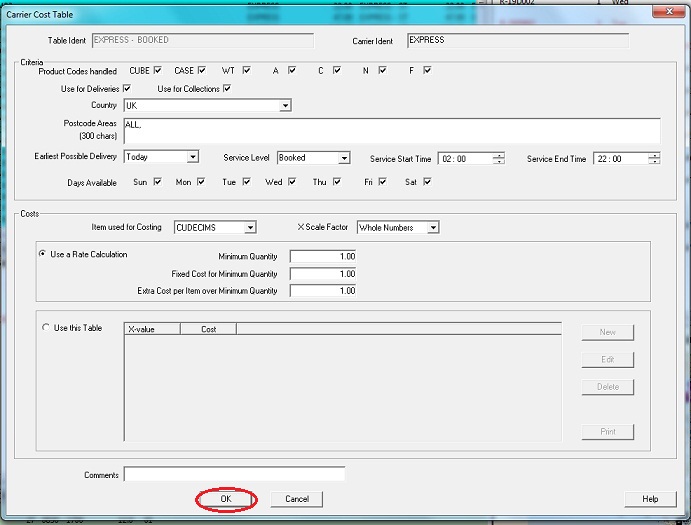Disable Use for Deliveries checkbox
Screen dimensions: 691x525
(127, 89)
